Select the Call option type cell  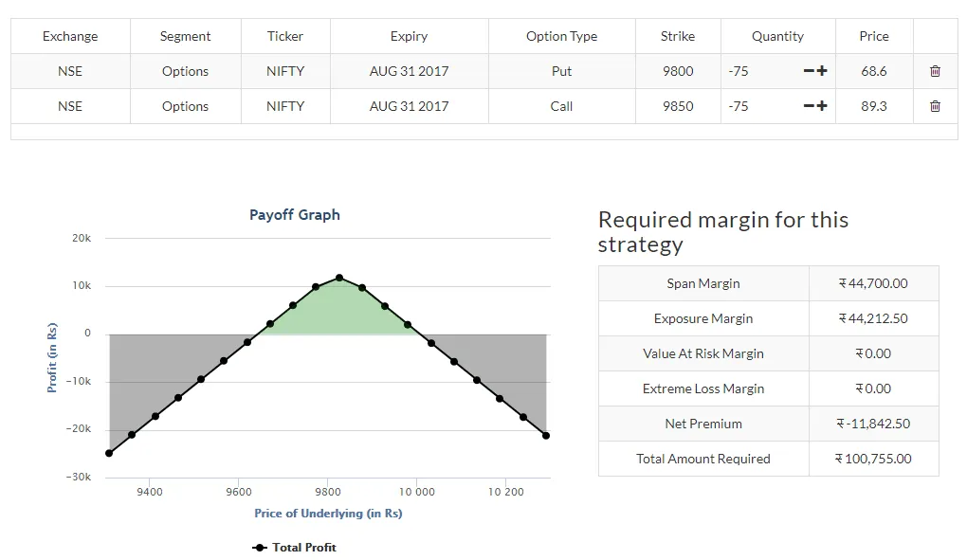point(561,106)
